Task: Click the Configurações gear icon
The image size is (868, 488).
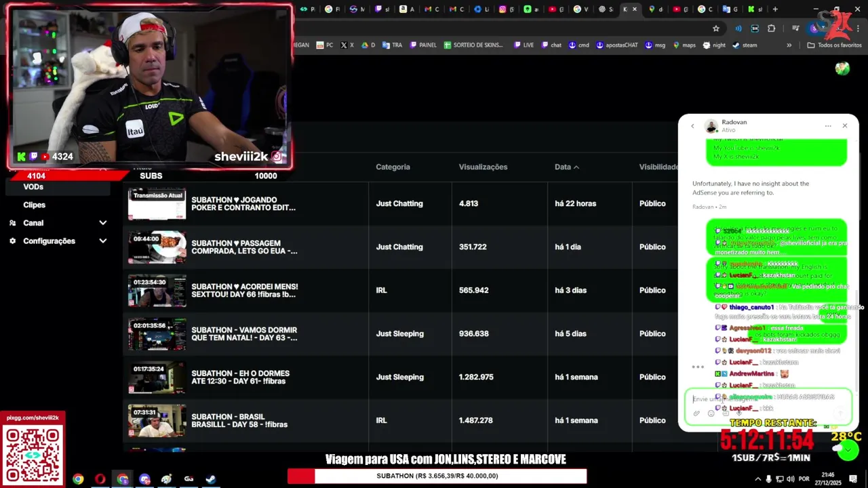Action: coord(12,241)
